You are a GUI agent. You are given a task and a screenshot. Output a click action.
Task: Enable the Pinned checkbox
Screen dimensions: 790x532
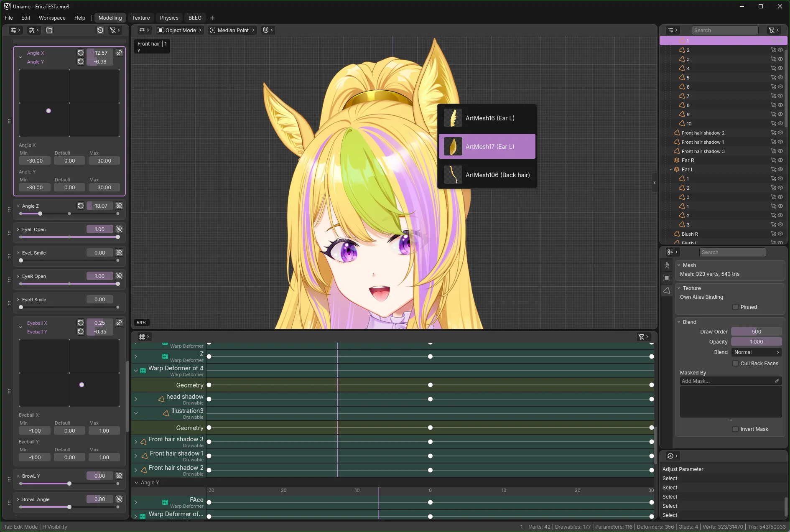point(736,307)
